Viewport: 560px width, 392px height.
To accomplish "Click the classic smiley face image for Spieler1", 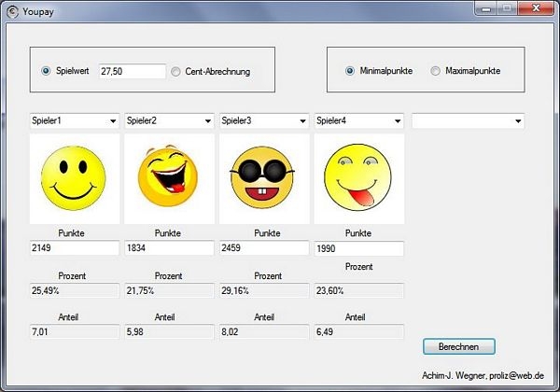I will coord(74,176).
